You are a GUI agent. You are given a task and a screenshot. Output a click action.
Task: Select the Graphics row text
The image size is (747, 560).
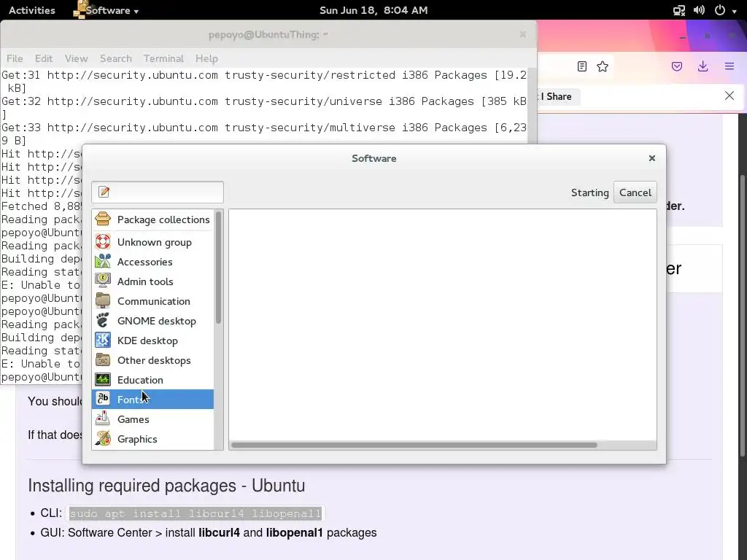pos(137,439)
